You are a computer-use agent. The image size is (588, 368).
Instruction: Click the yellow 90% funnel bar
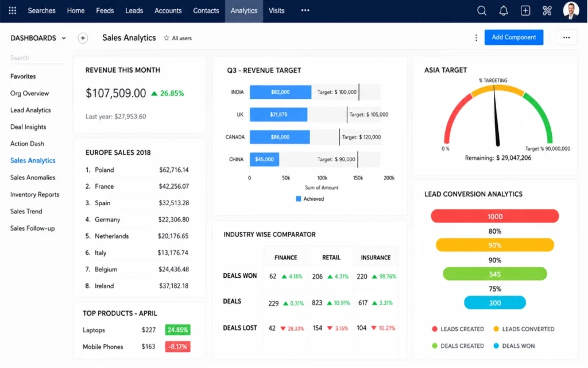click(x=494, y=245)
